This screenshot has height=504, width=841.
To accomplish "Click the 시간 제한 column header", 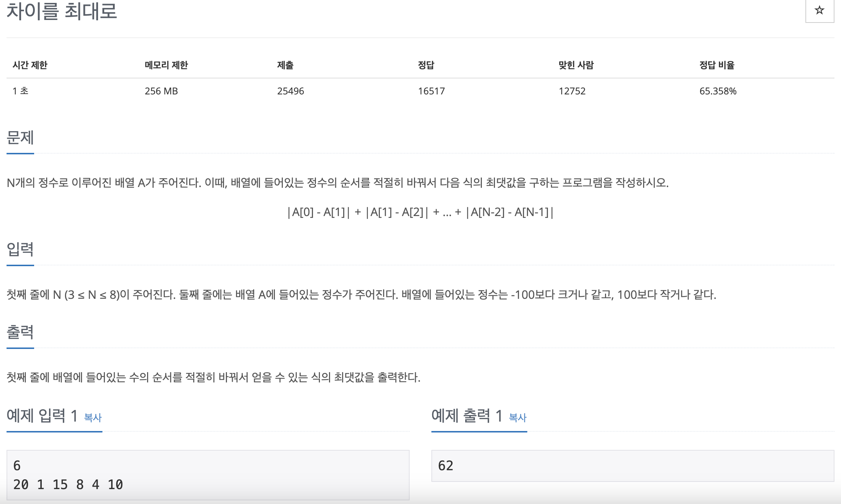I will point(30,65).
